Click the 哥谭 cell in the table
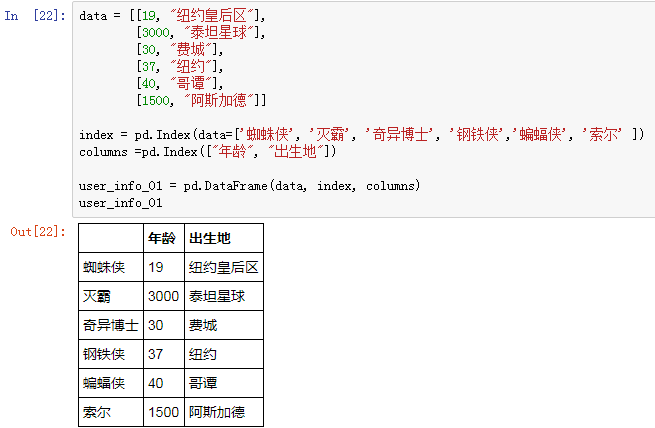The height and width of the screenshot is (428, 655). 224,383
